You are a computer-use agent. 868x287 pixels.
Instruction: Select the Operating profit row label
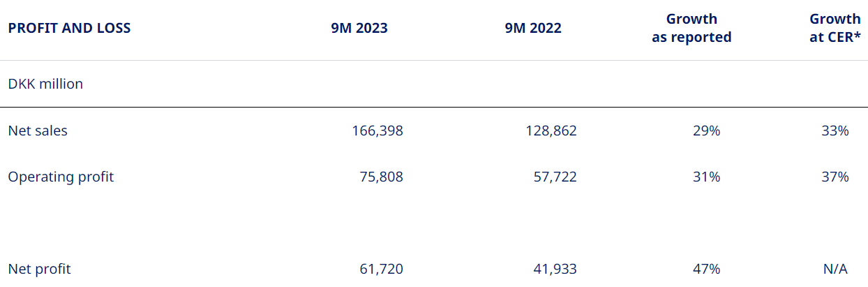(x=61, y=177)
